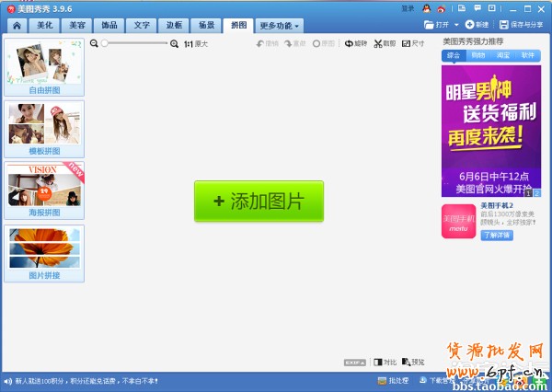The height and width of the screenshot is (392, 552).
Task: Click the zoom out magnifier icon
Action: (94, 43)
